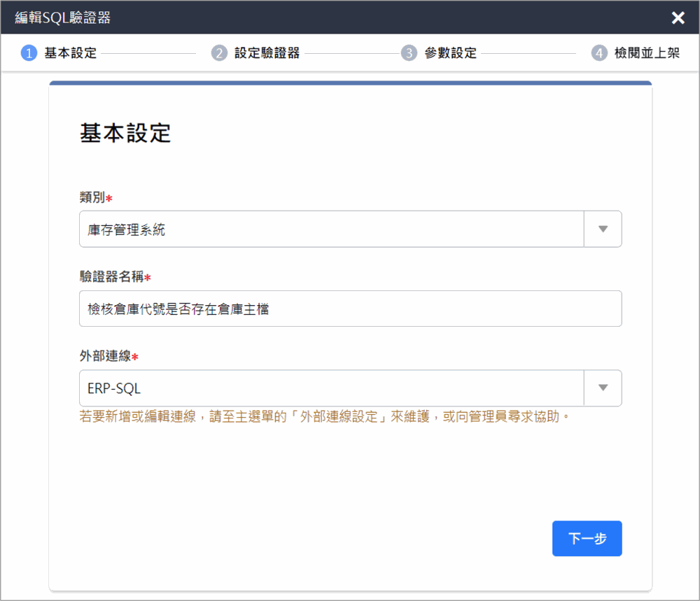This screenshot has height=601, width=700.
Task: Select the 基本設定 step label in stepper
Action: pos(71,53)
